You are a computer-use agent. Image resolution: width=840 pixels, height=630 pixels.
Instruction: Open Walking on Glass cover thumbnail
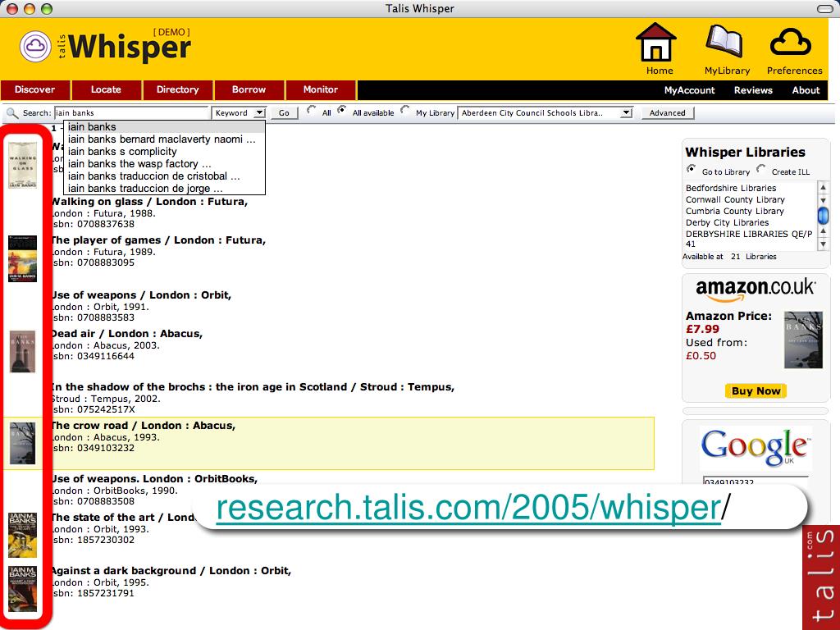22,165
